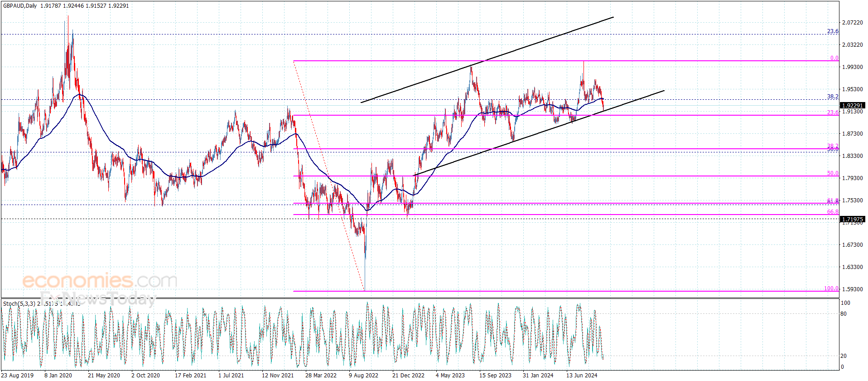868x381 pixels.
Task: Click the 1.63300 price axis label
Action: [x=852, y=267]
